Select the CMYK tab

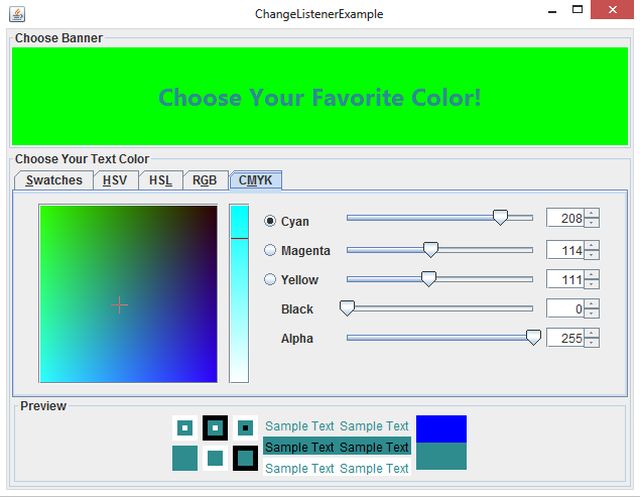point(256,180)
